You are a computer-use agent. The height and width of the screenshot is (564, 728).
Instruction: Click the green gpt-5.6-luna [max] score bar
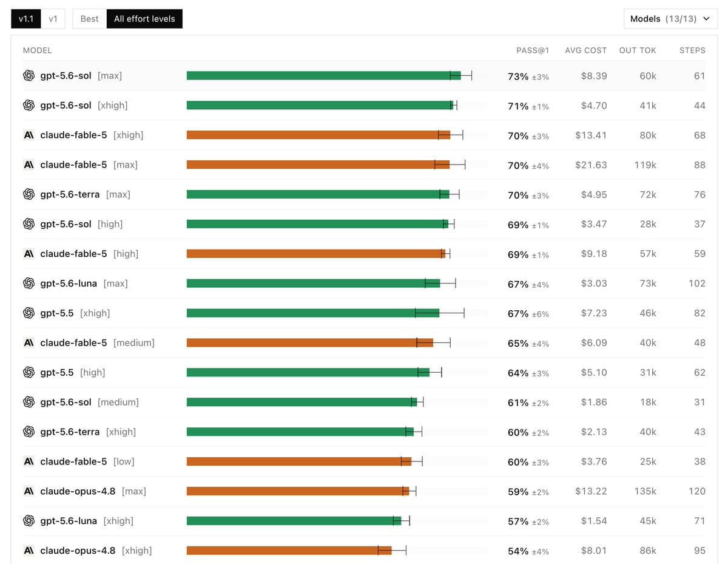tap(313, 284)
